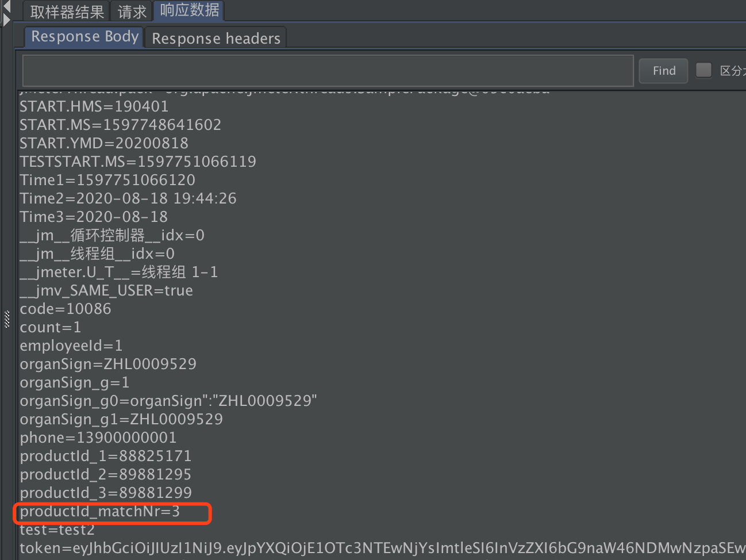Open the Response Body tab
Screen dimensions: 746x560
click(84, 37)
